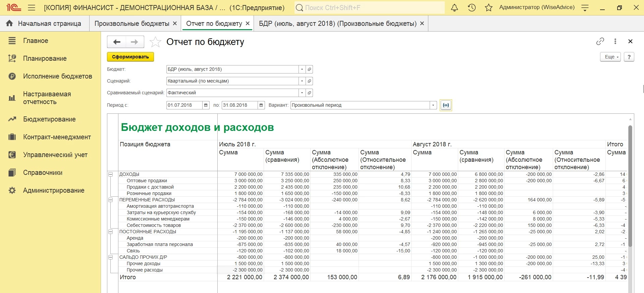Open calendar picker for period end date
644x293 pixels.
(x=261, y=105)
